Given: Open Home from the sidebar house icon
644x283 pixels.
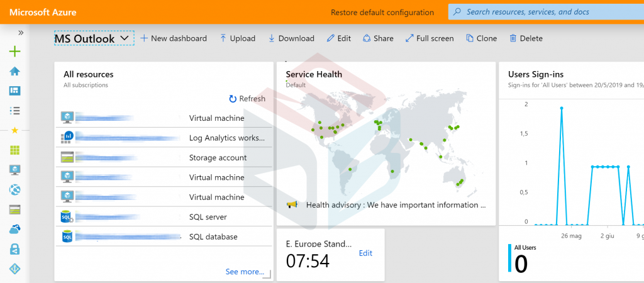Looking at the screenshot, I should click(15, 72).
